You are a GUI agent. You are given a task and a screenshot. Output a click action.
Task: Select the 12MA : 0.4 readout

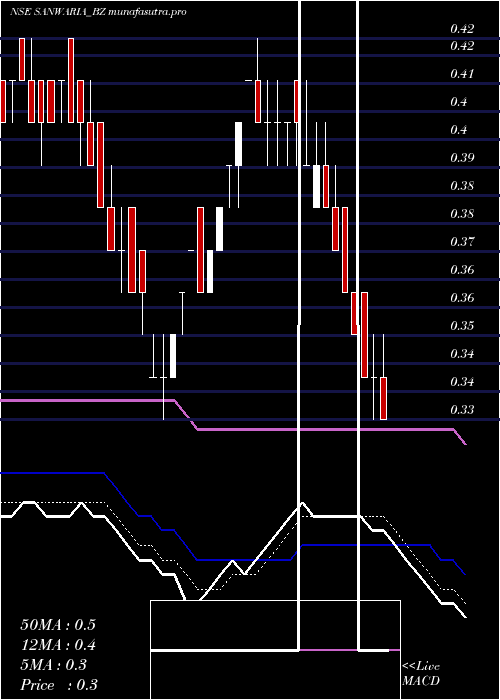coord(58,645)
